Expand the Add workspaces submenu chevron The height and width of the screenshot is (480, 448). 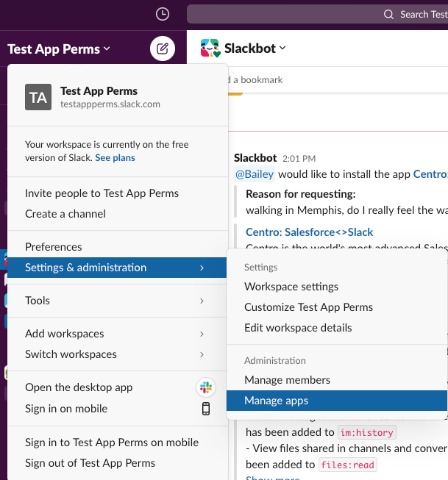click(202, 334)
